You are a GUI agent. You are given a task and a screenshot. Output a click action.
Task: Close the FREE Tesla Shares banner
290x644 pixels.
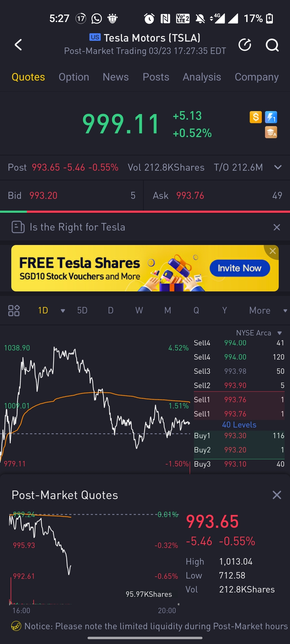point(273,251)
